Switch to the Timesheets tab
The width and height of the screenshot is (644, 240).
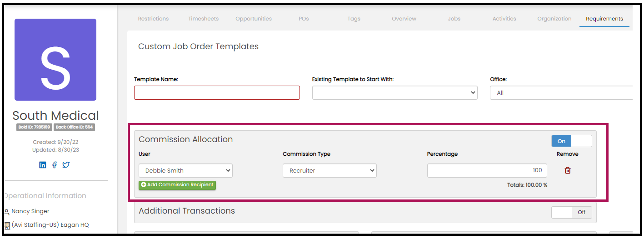click(203, 19)
